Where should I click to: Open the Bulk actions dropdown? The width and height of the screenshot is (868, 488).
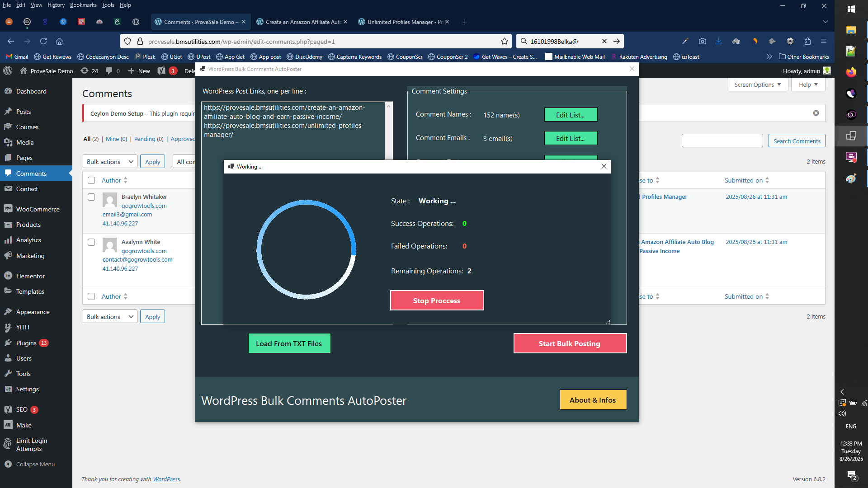109,161
